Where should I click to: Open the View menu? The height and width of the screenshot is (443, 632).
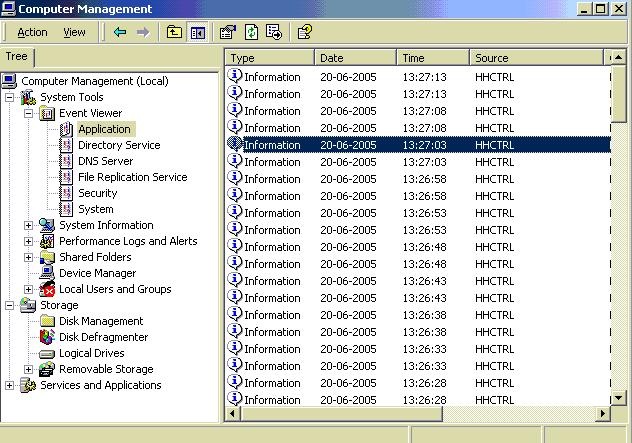[x=74, y=32]
